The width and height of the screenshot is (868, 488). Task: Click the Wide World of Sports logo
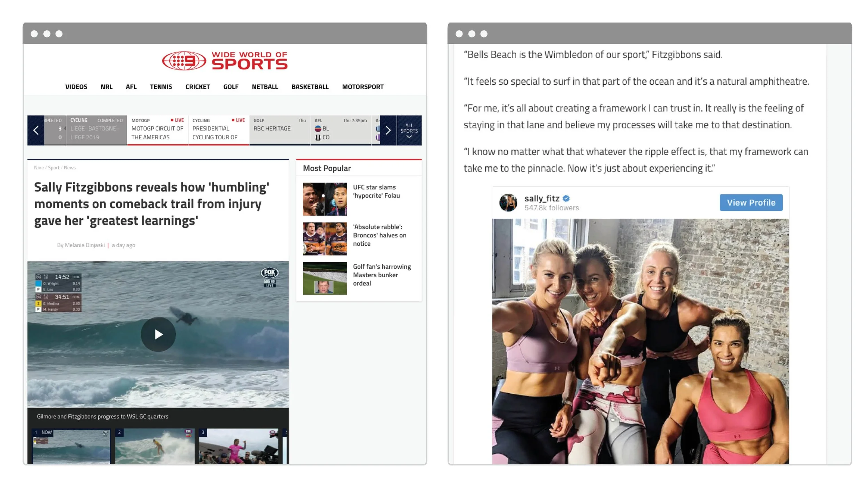click(225, 61)
